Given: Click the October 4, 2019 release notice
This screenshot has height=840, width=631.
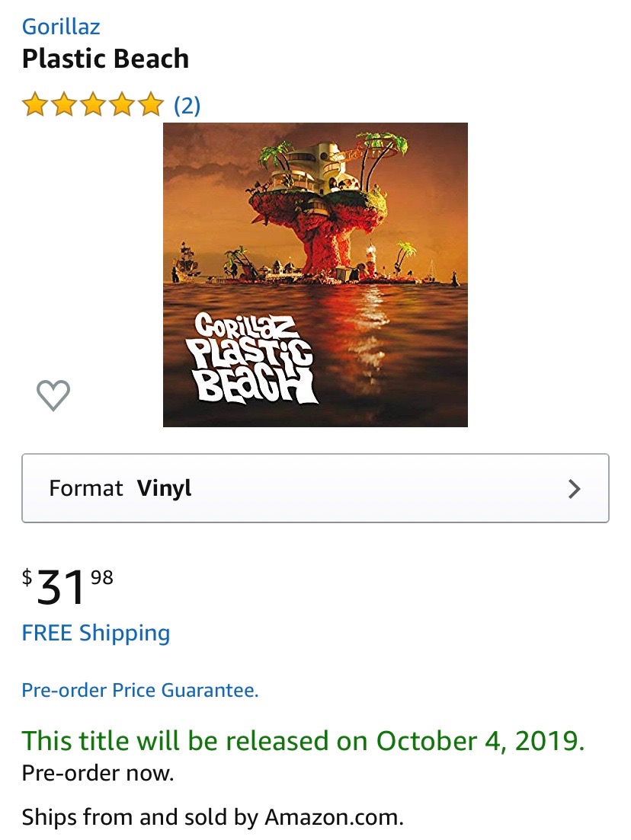Looking at the screenshot, I should click(x=303, y=741).
